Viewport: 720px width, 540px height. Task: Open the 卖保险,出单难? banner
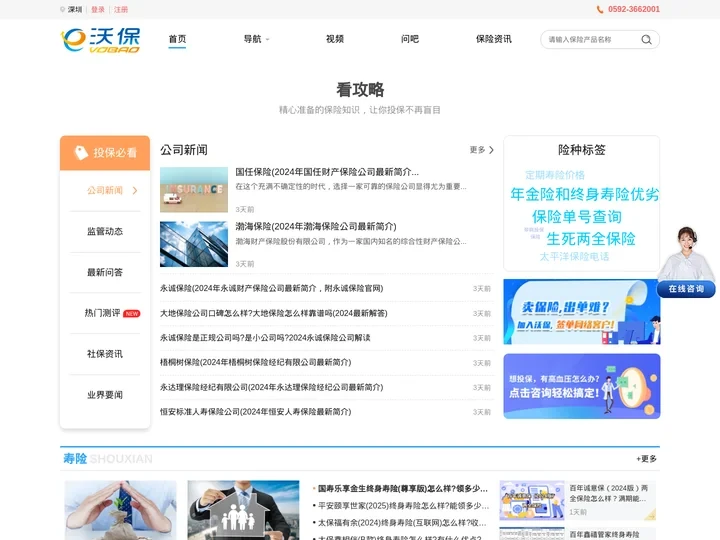(x=582, y=312)
